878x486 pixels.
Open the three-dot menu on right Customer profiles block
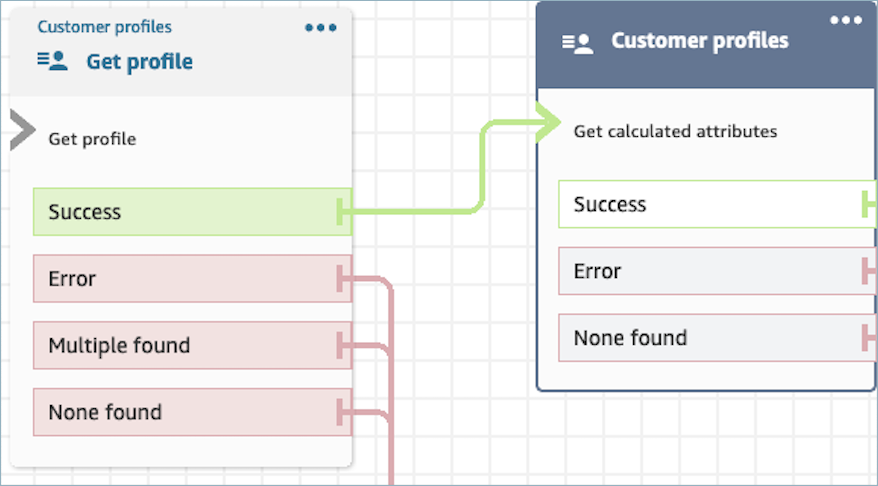[846, 20]
